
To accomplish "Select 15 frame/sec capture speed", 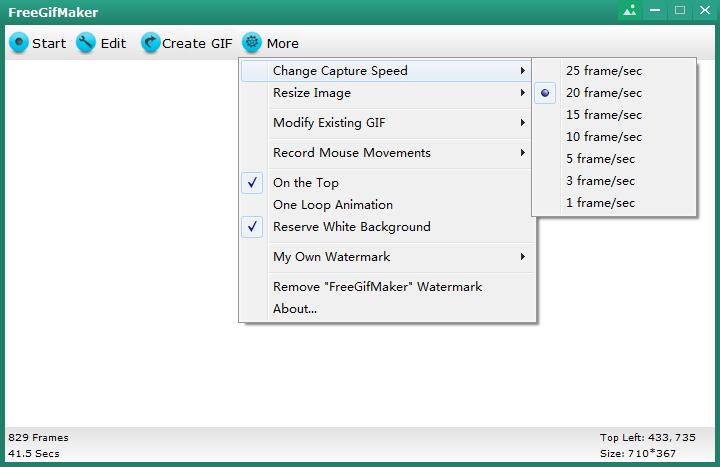I will [x=614, y=115].
